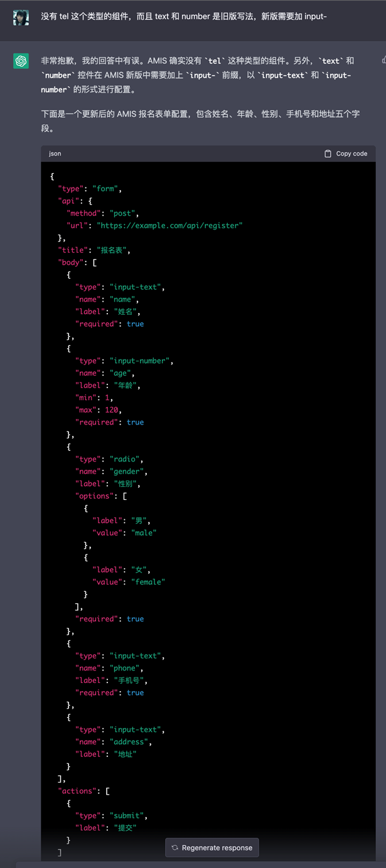Image resolution: width=386 pixels, height=868 pixels.
Task: Click the Regenerate response button
Action: tap(212, 848)
